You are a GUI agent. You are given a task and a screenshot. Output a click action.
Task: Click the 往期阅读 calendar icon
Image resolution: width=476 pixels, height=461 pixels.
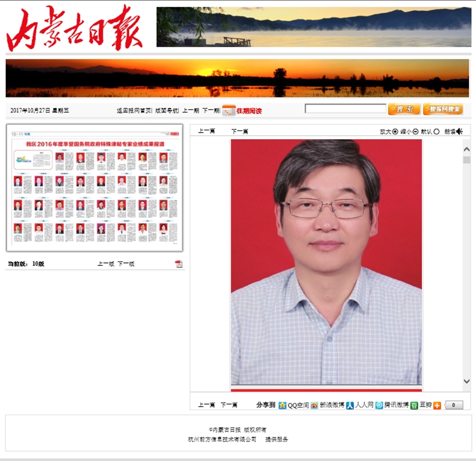click(x=228, y=111)
